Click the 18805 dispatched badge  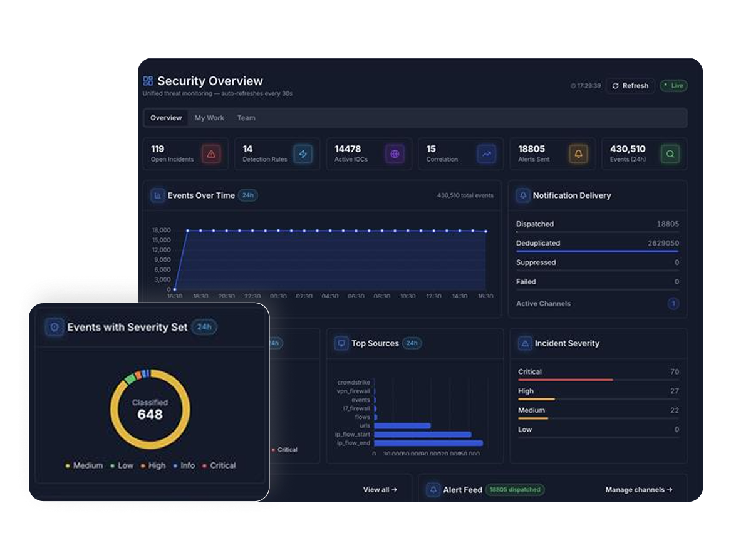click(x=515, y=490)
